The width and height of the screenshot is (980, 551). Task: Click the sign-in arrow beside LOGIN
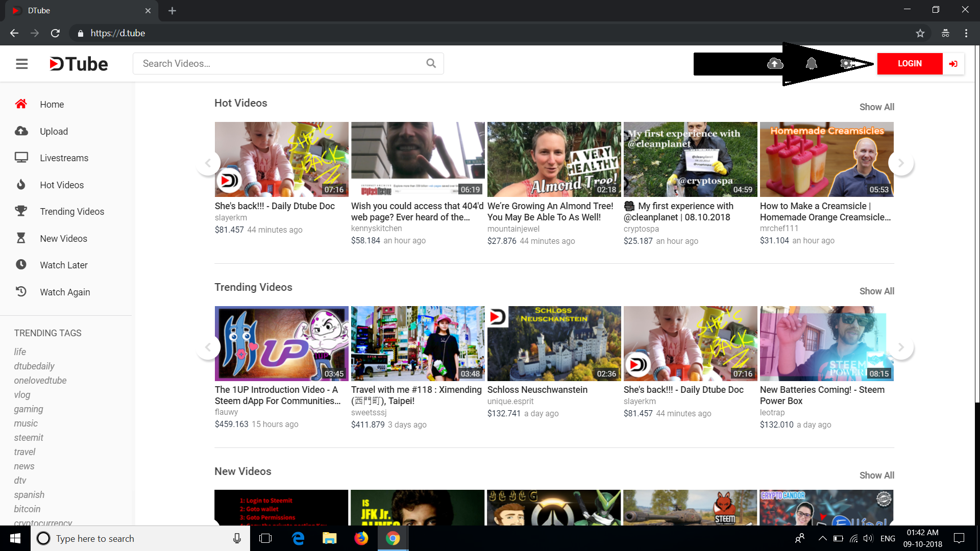coord(953,63)
